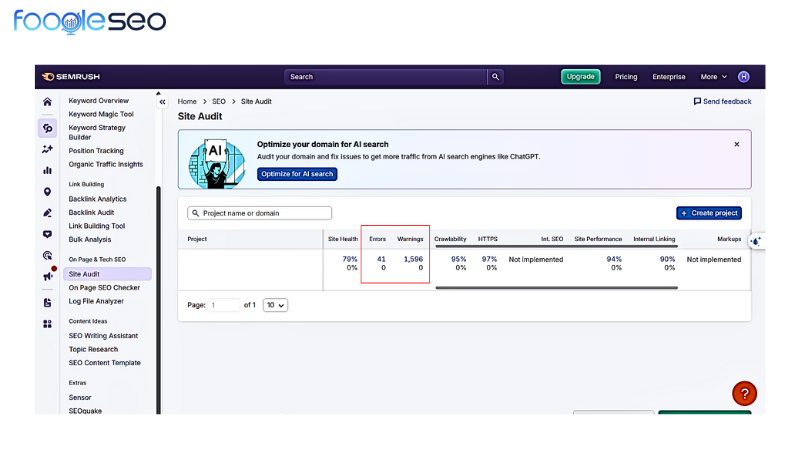Viewport: 800px width, 450px height.
Task: Open the megaphone icon with red notification dot
Action: click(x=47, y=276)
